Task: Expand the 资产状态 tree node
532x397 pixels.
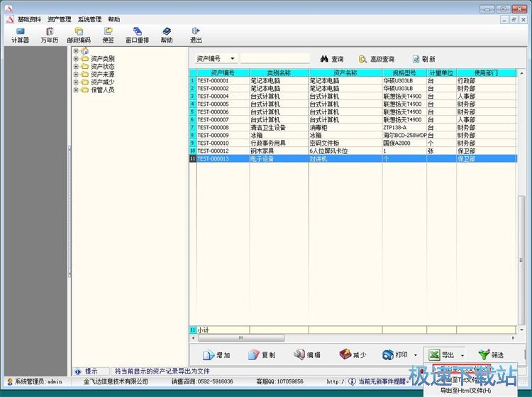Action: 76,66
